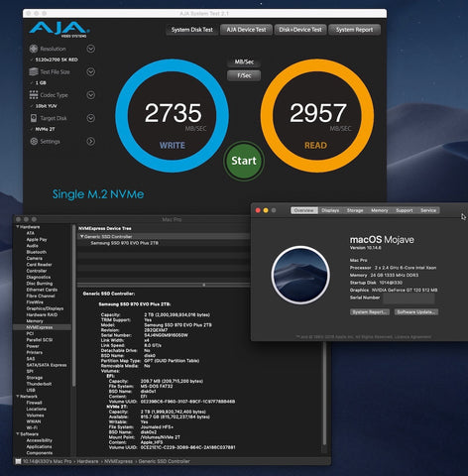468x476 pixels.
Task: Click the macOS Mojave artwork in About window
Action: tap(300, 275)
